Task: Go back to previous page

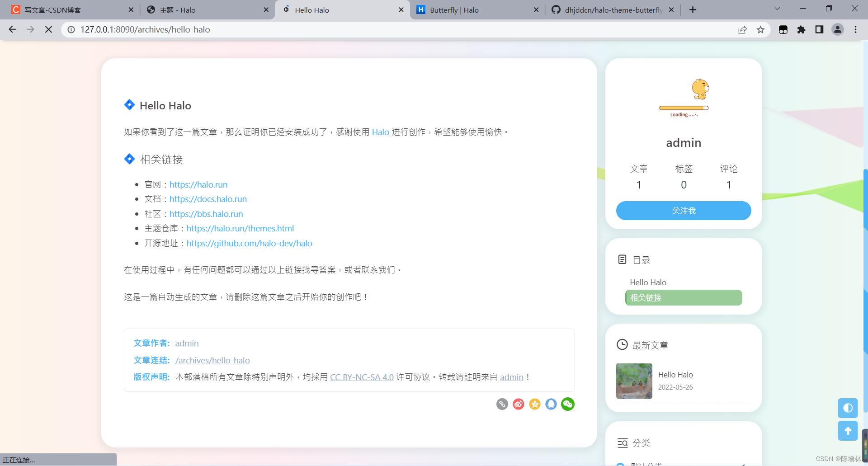Action: [12, 29]
